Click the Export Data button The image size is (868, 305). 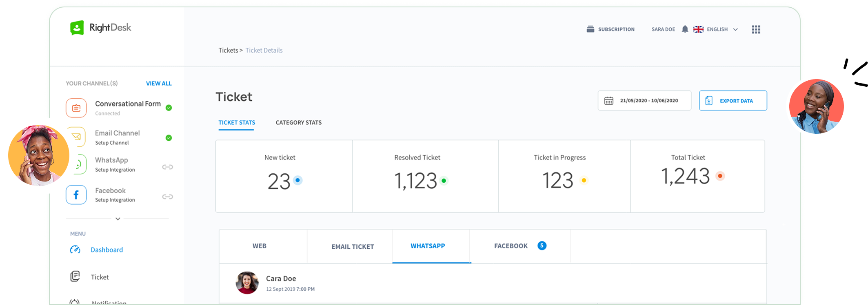coord(733,101)
